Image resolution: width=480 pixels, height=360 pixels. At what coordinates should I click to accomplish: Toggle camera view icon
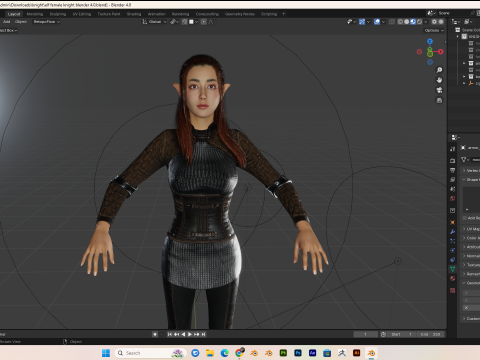[x=439, y=90]
